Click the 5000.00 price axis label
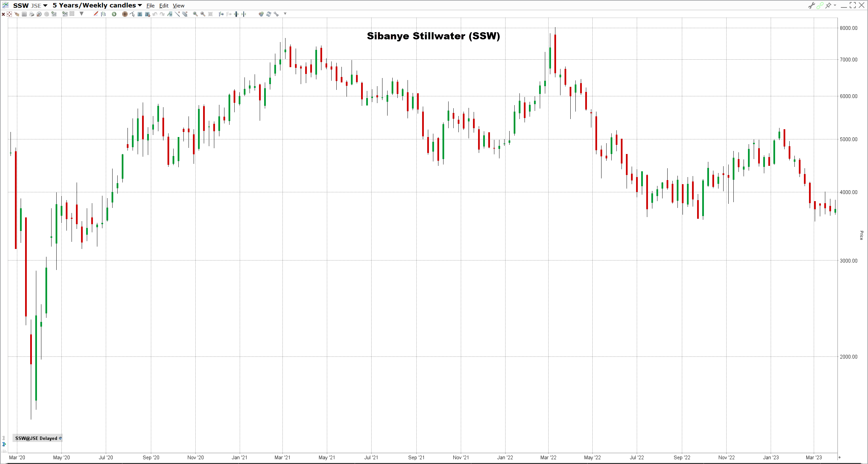 coord(848,139)
